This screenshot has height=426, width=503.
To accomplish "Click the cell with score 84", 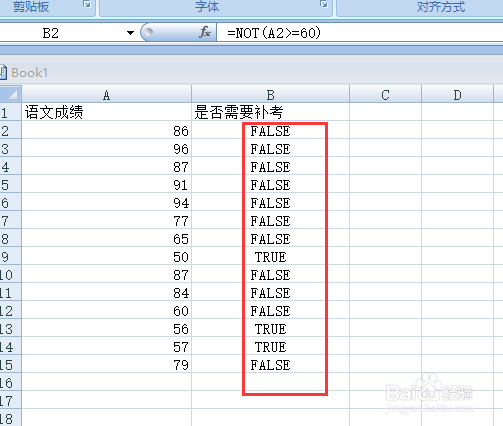I will (107, 292).
